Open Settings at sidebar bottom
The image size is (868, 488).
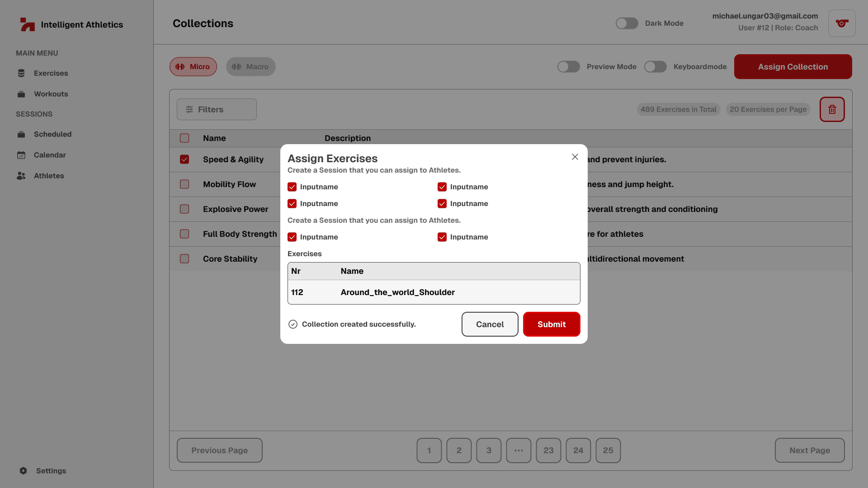pyautogui.click(x=51, y=471)
